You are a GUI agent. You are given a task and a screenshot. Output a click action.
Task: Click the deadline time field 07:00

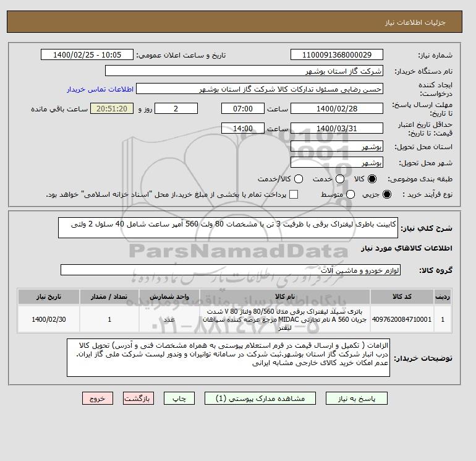pos(243,108)
